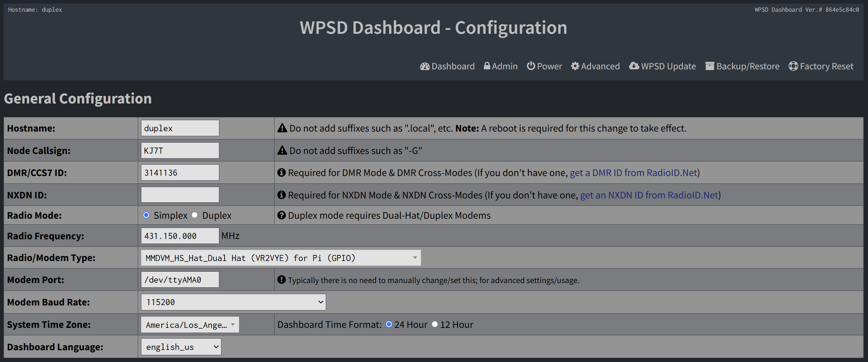Select the Simplex radio mode option
This screenshot has height=362, width=868.
pos(146,215)
